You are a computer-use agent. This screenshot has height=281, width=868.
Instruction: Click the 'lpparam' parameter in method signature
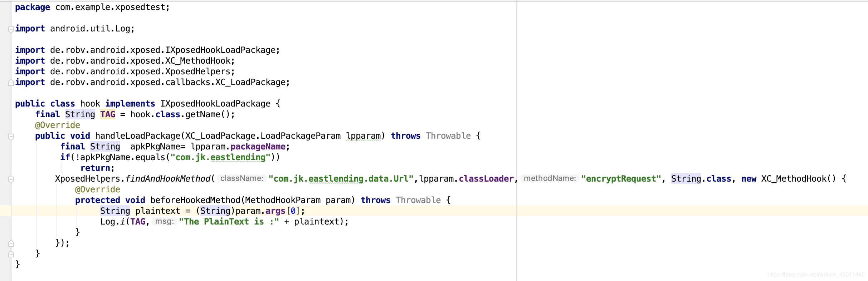(x=364, y=136)
